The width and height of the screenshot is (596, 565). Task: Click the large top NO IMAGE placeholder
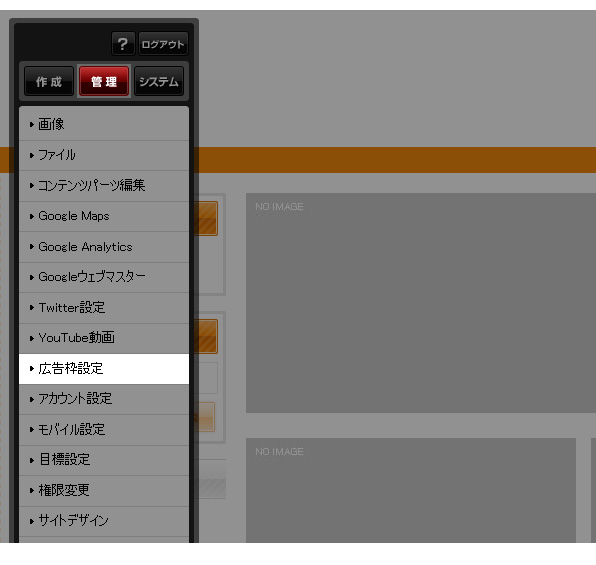tap(421, 303)
